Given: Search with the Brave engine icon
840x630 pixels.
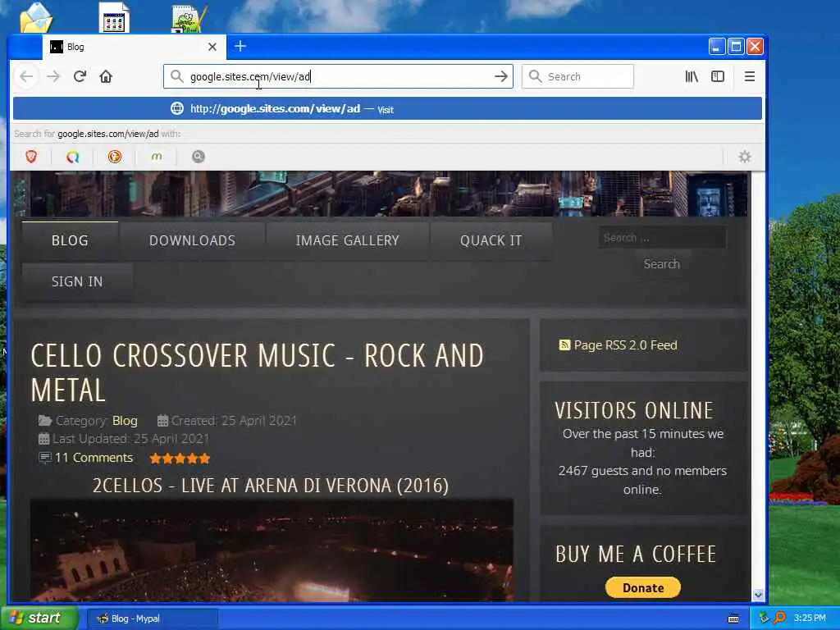Looking at the screenshot, I should [31, 157].
